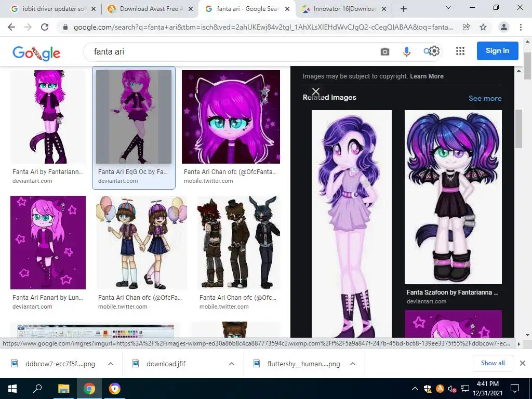
Task: Go back to the previous page
Action: pos(11,27)
